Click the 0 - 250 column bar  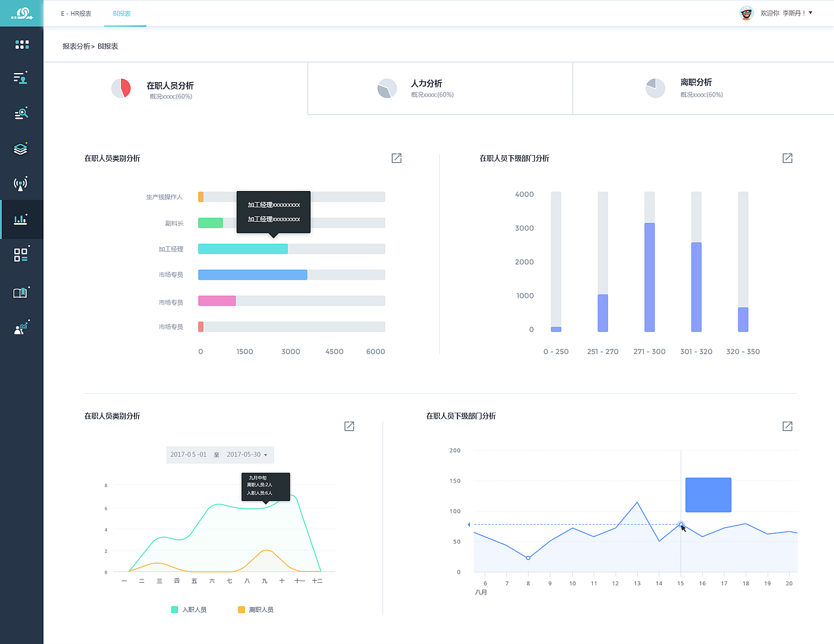pos(556,329)
